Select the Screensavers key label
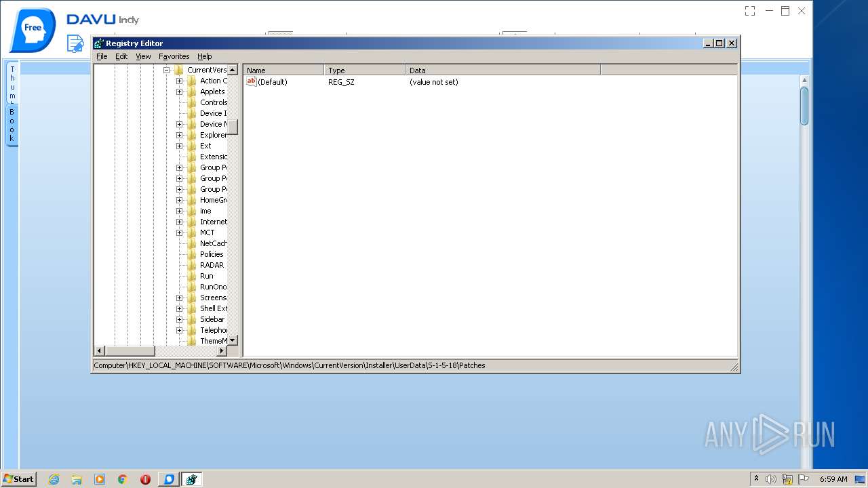This screenshot has height=488, width=868. click(x=214, y=298)
